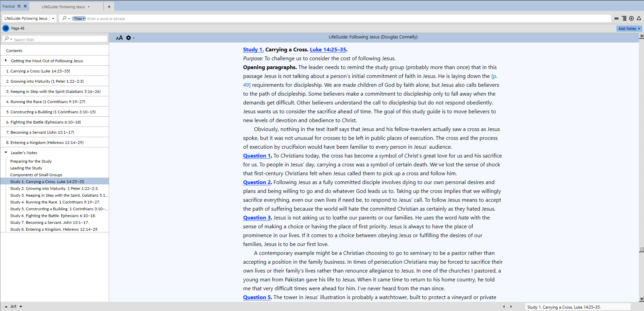Open 8. Entering a Kingdom (Hebrews 12:14–29)

coord(54,142)
